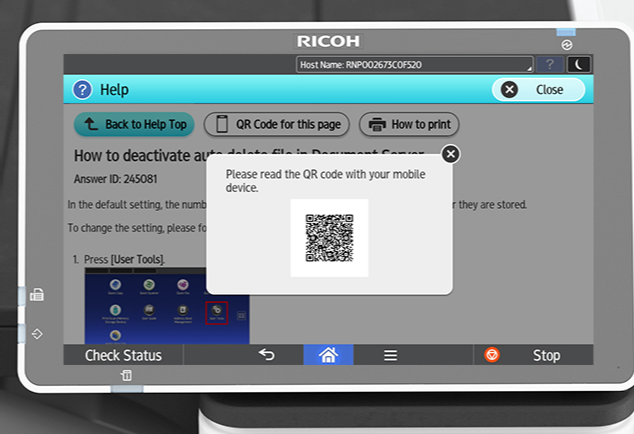Tap the red Stop icon

pyautogui.click(x=492, y=355)
